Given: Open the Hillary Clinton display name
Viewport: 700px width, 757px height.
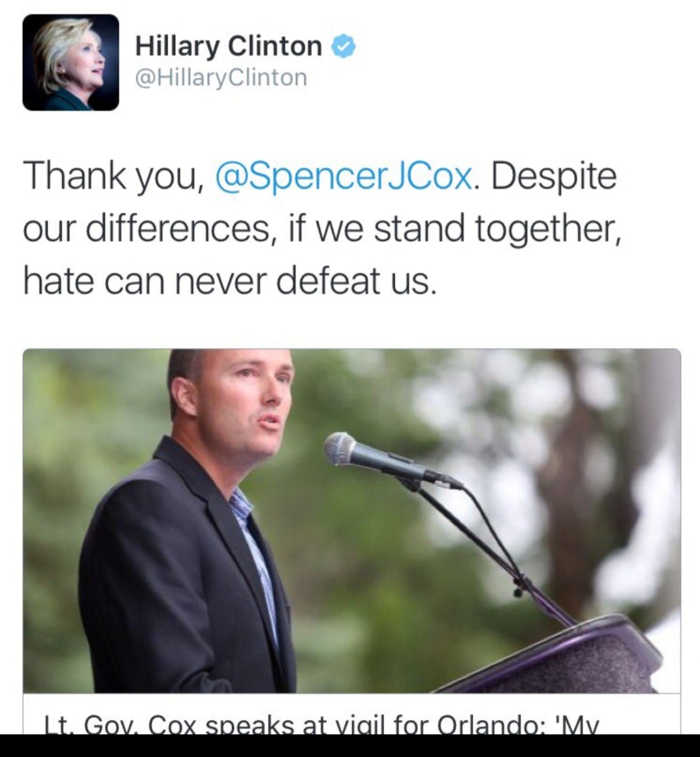Looking at the screenshot, I should coord(229,46).
